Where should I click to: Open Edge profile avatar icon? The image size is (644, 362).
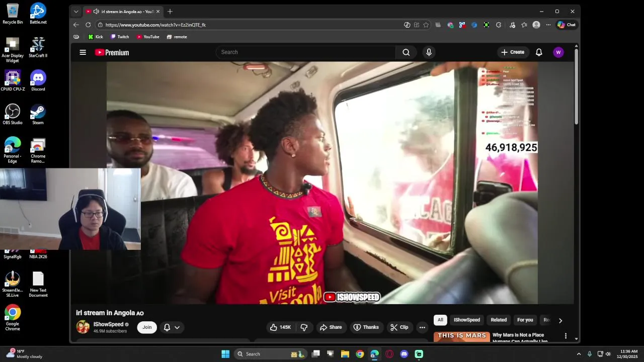pos(536,25)
